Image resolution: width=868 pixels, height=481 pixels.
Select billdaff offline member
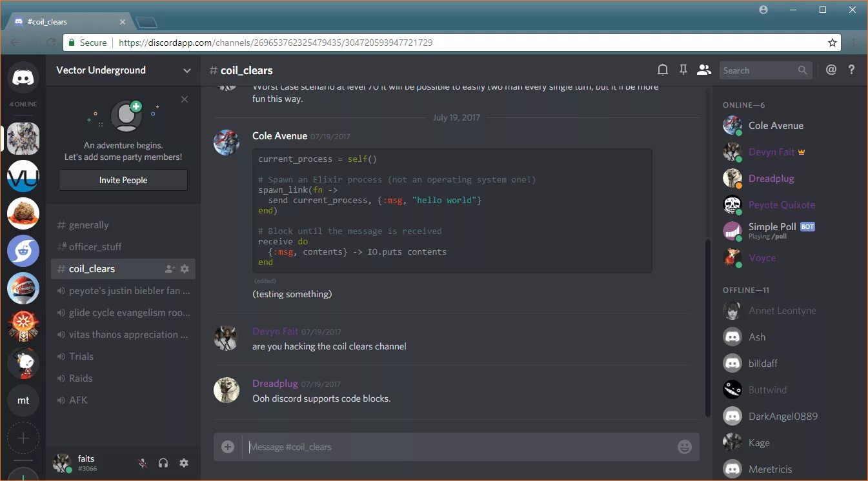[789, 364]
